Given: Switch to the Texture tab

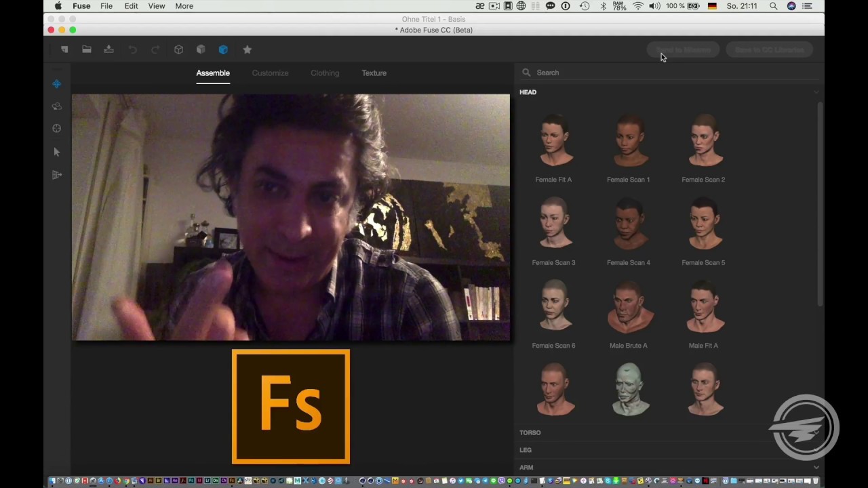Looking at the screenshot, I should coord(374,73).
